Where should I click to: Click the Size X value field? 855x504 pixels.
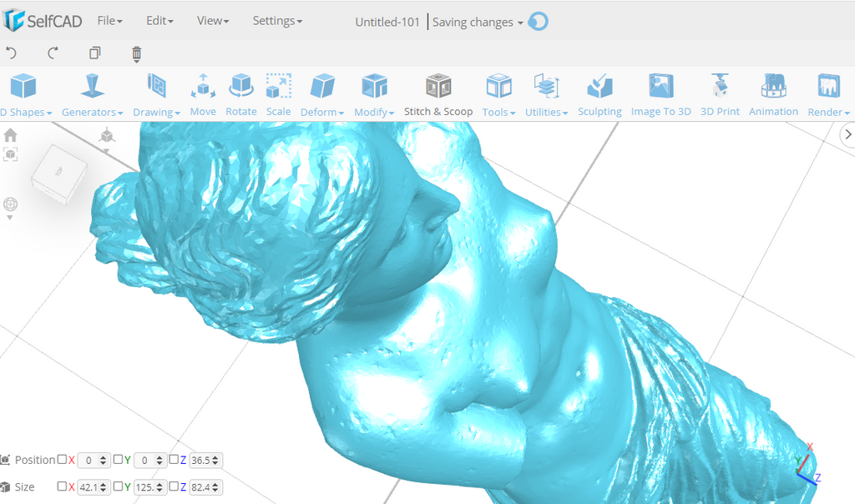pos(88,486)
